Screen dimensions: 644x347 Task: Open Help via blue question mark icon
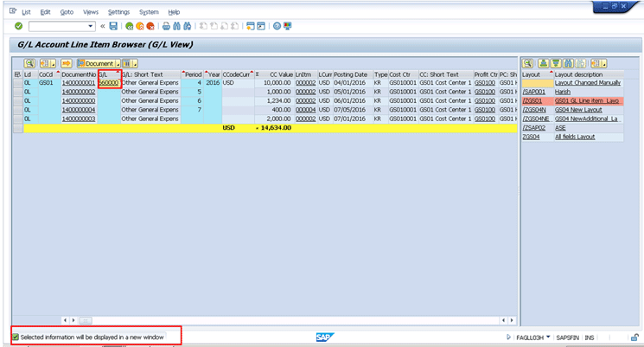click(x=277, y=26)
